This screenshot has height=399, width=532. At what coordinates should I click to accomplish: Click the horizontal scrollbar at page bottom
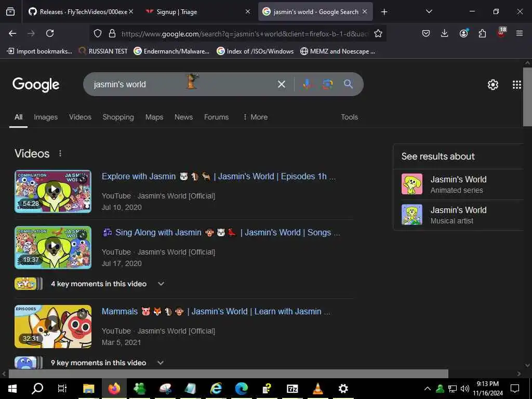[229, 374]
